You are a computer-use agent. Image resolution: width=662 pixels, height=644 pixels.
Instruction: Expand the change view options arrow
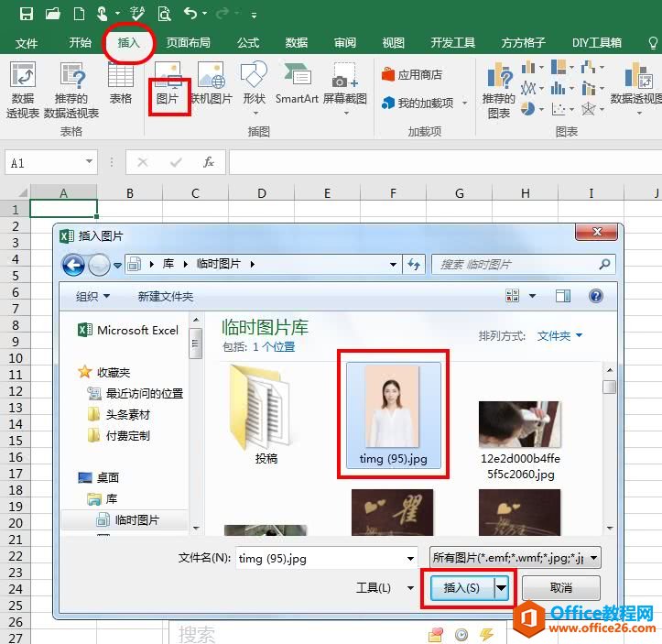click(532, 296)
